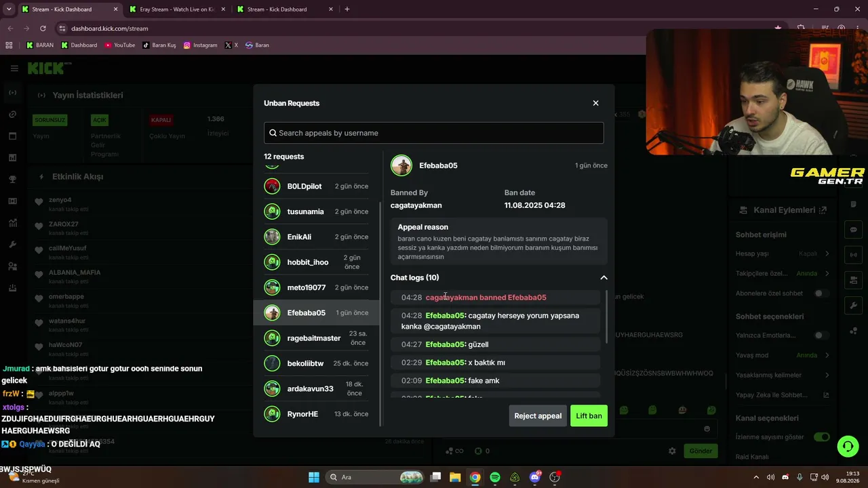View site information icon in address bar
868x488 pixels.
pos(62,28)
